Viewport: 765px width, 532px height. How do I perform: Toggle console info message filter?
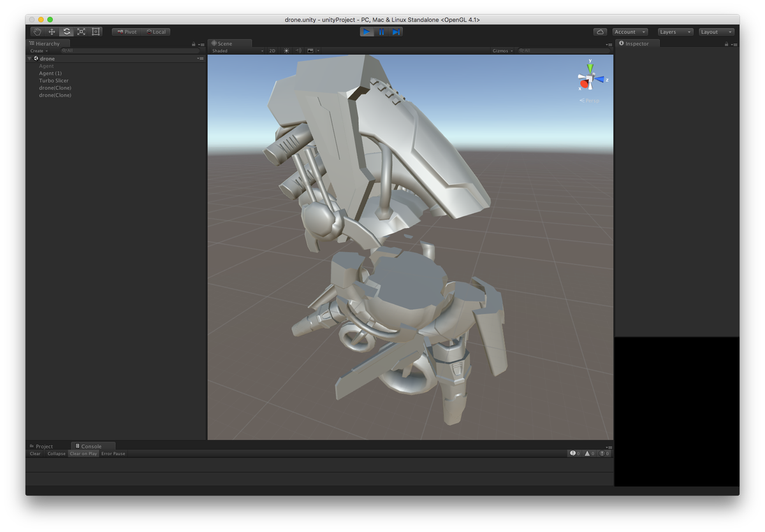pos(575,454)
